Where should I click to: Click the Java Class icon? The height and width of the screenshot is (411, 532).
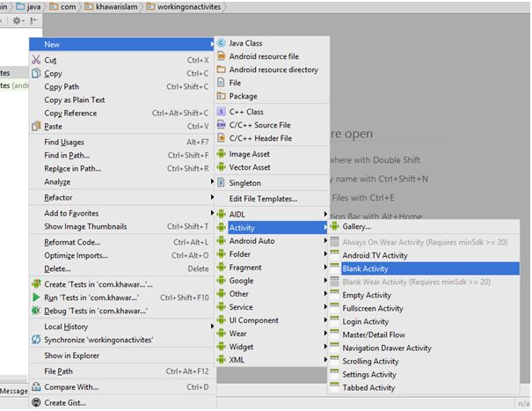click(x=222, y=42)
